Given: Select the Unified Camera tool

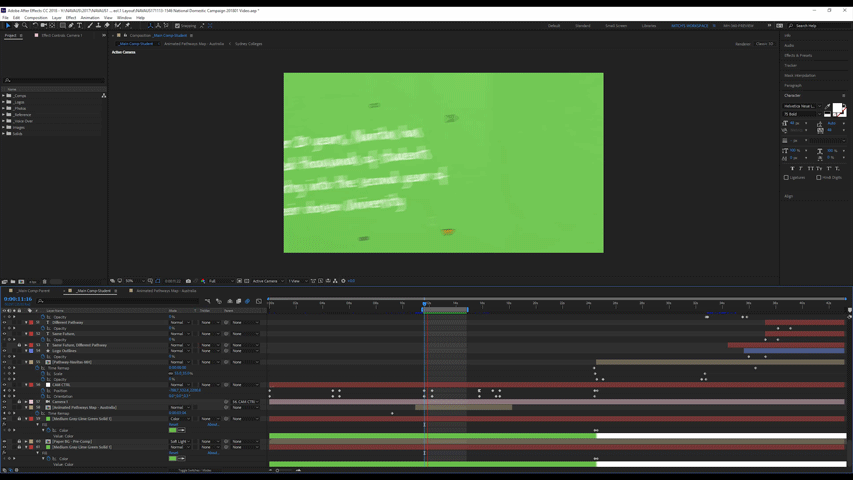Looking at the screenshot, I should 44,26.
